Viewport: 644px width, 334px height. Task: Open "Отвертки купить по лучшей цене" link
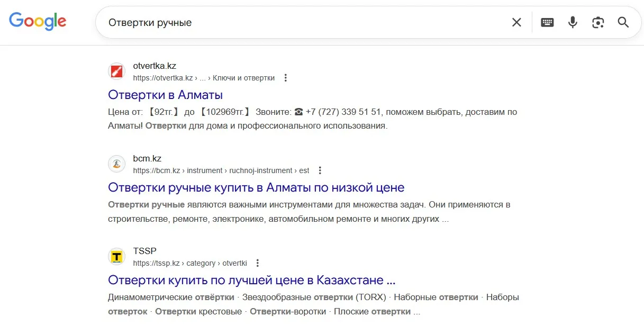pyautogui.click(x=251, y=280)
